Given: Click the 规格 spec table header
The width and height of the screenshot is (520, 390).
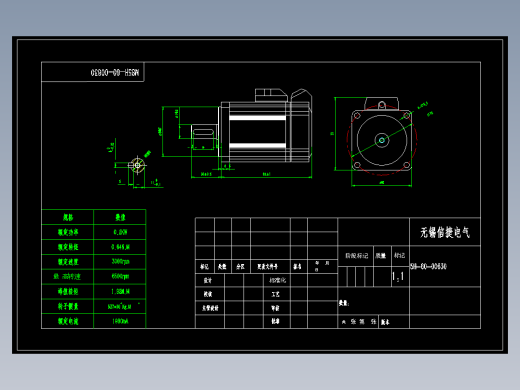Looking at the screenshot, I should click(x=68, y=217).
